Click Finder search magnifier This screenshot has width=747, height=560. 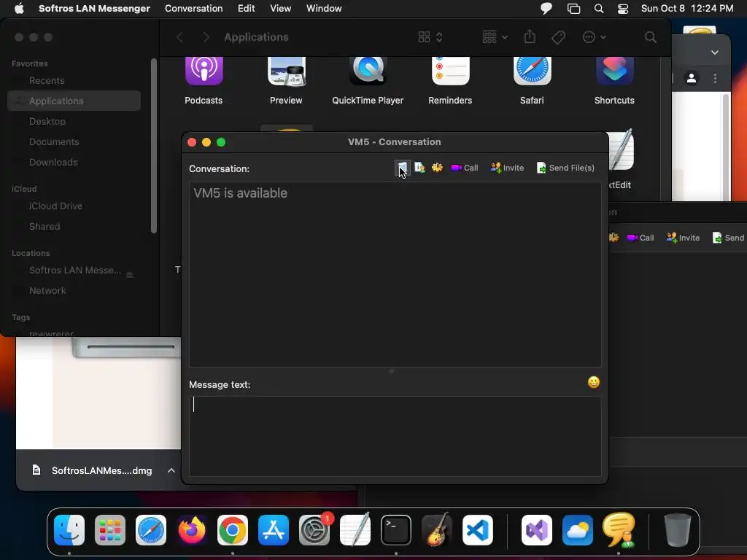tap(650, 37)
